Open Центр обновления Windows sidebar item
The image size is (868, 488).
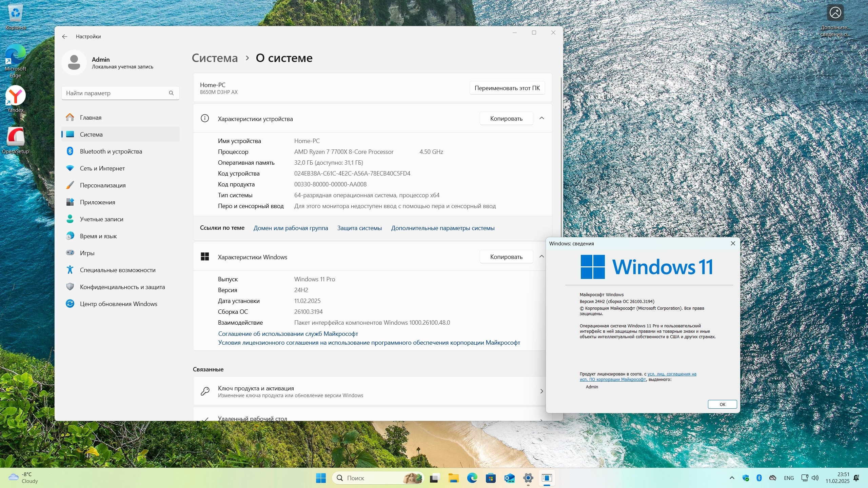tap(118, 304)
